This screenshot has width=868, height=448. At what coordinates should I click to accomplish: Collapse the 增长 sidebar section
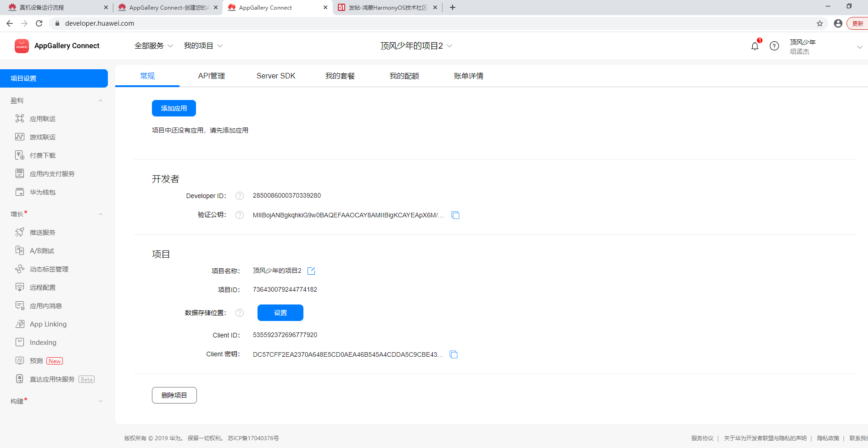point(101,214)
